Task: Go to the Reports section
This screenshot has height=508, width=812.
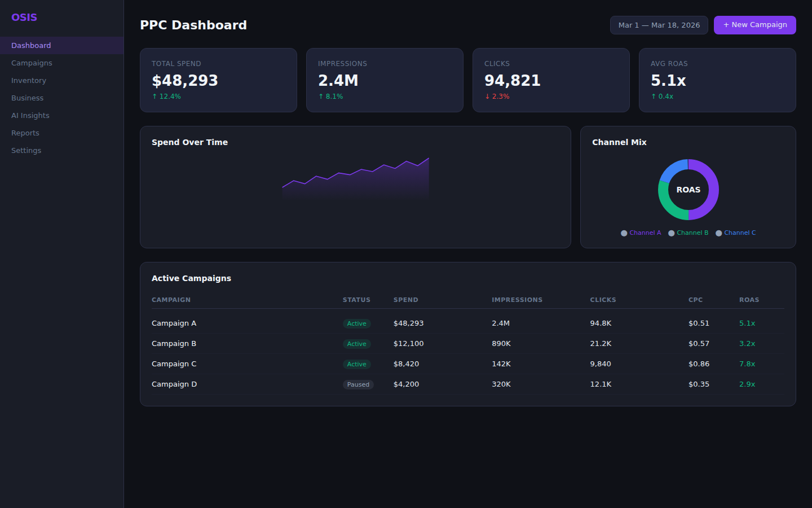Action: click(x=25, y=133)
